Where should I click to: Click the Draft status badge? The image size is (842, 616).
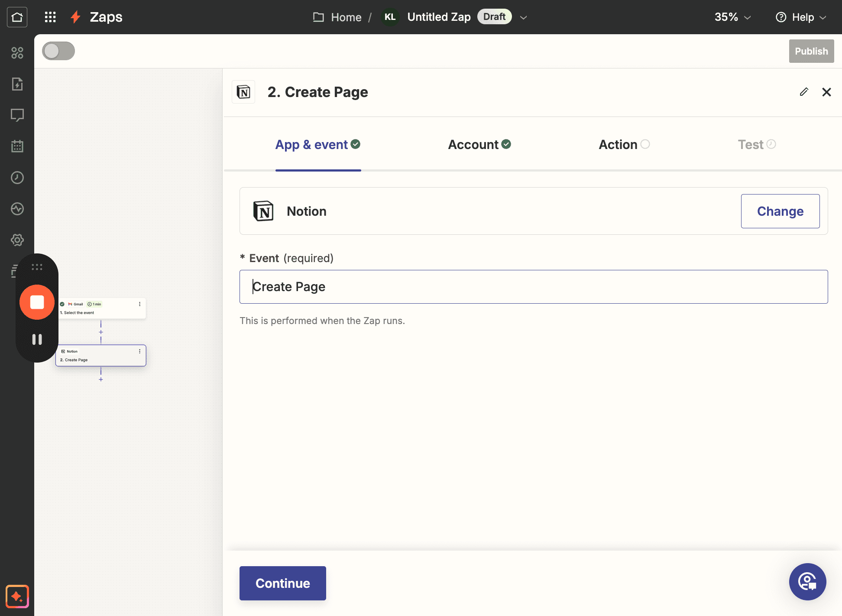click(x=494, y=16)
